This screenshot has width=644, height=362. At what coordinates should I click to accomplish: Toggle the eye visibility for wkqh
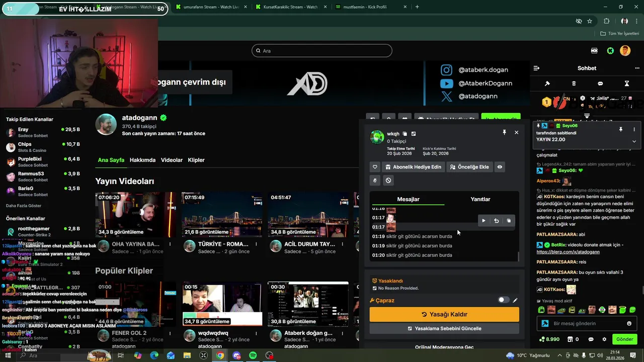[x=500, y=167]
